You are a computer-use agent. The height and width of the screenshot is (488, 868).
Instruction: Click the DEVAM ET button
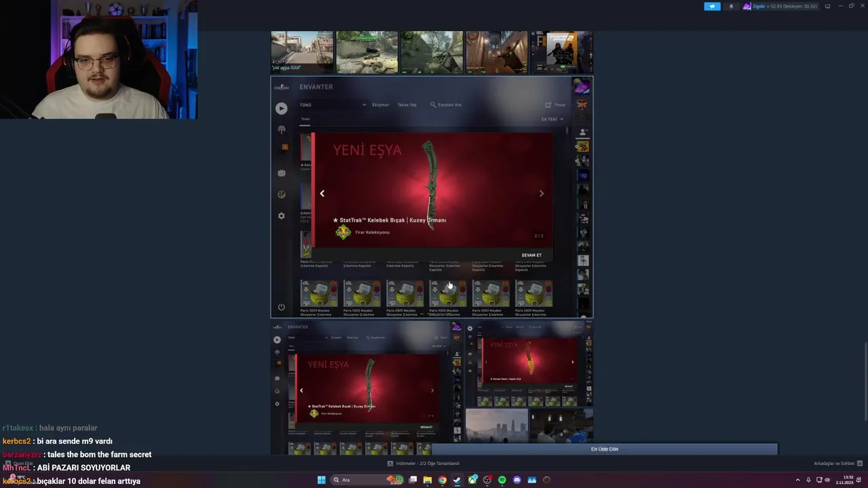point(532,256)
